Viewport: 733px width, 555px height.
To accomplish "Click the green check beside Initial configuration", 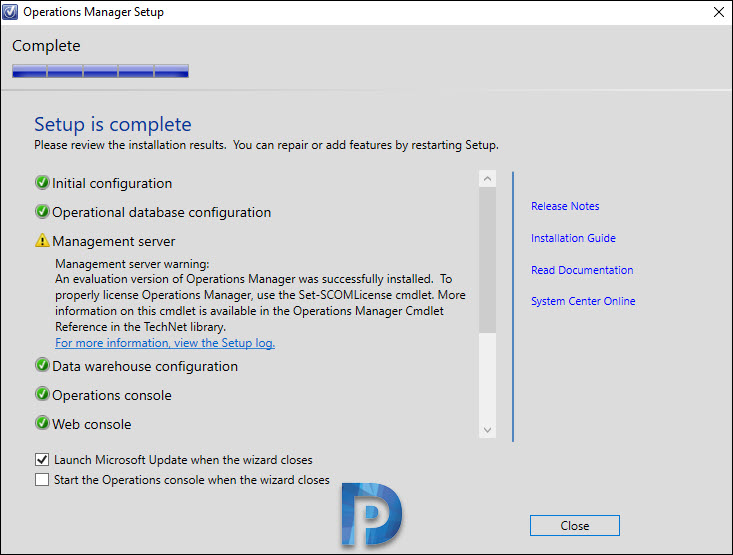I will pos(42,182).
